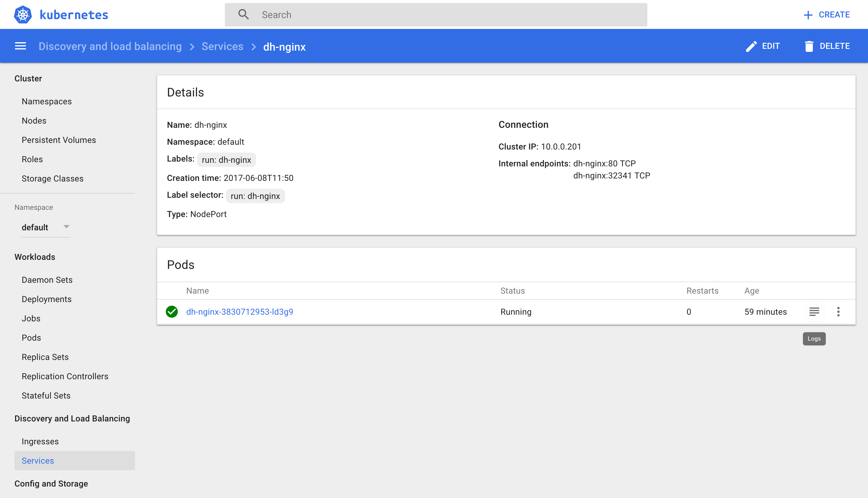Image resolution: width=868 pixels, height=498 pixels.
Task: Go to Ingresses in the sidebar
Action: point(40,441)
